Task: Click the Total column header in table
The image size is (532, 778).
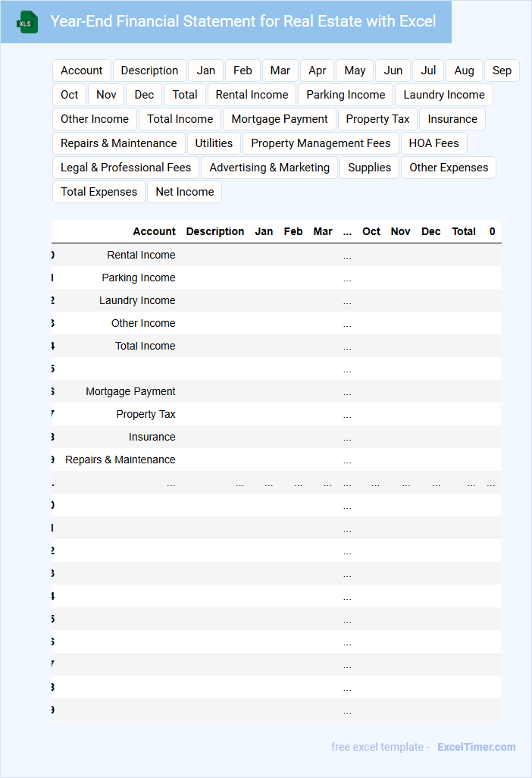Action: [x=464, y=232]
